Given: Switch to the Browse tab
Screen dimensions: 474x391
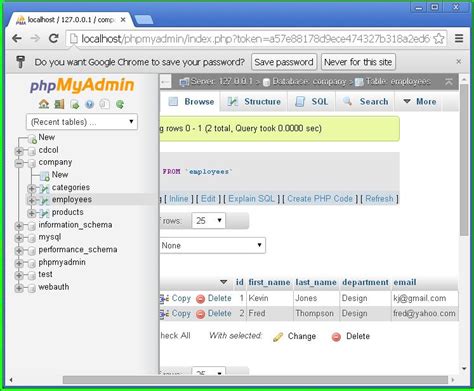Looking at the screenshot, I should coord(191,102).
